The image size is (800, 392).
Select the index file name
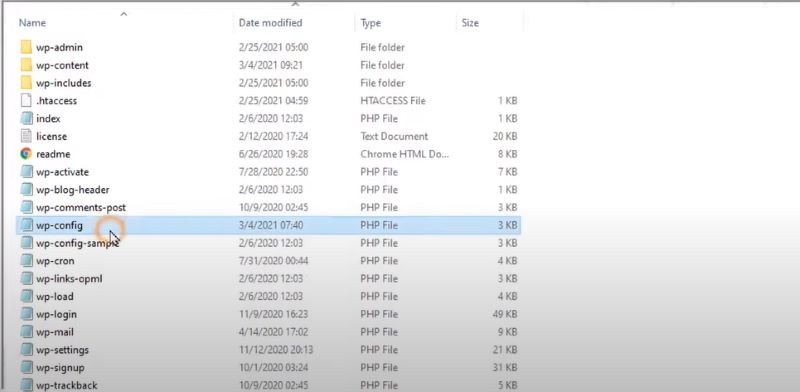point(48,118)
